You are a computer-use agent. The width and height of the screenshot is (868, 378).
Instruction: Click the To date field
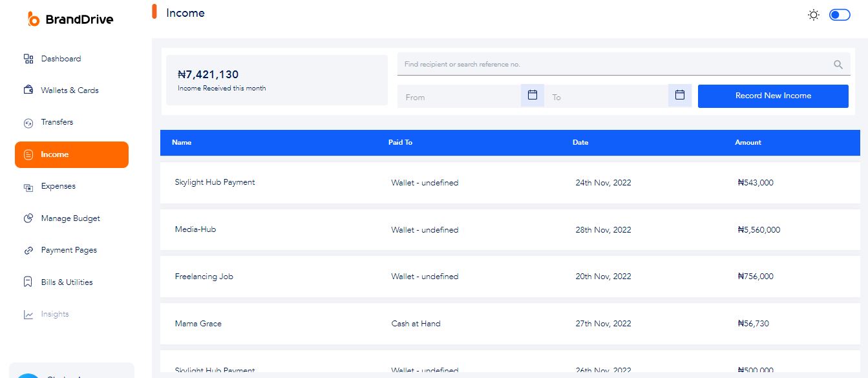pyautogui.click(x=606, y=96)
